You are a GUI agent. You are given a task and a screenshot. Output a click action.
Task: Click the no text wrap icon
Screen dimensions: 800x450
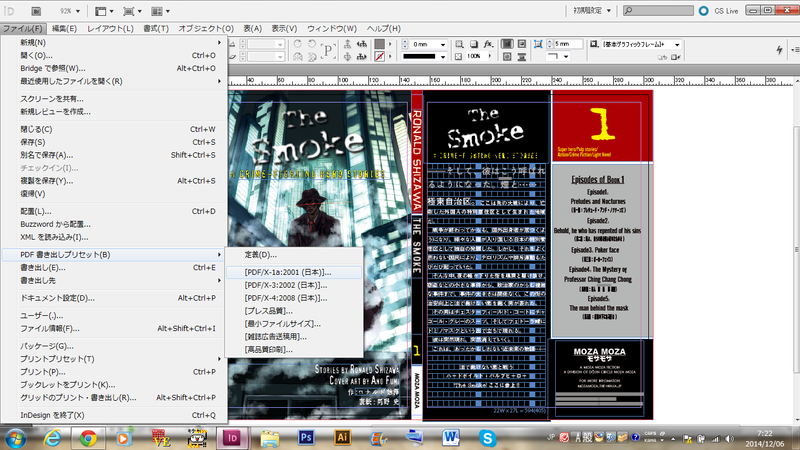(507, 44)
